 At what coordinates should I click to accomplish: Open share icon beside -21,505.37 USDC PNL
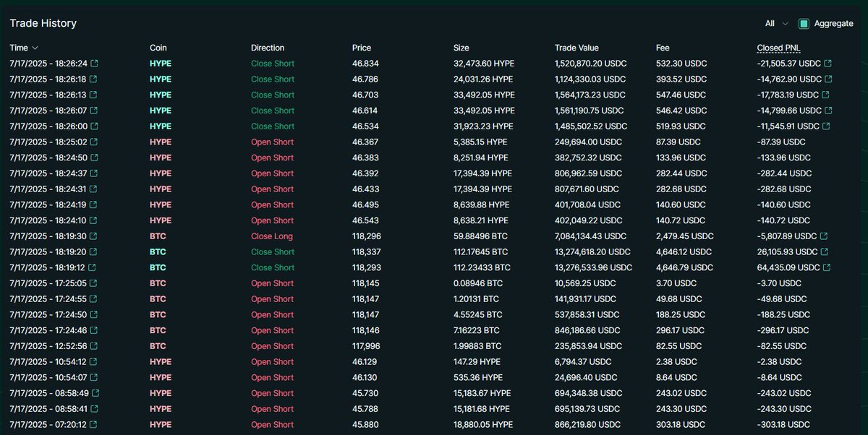[x=828, y=64]
